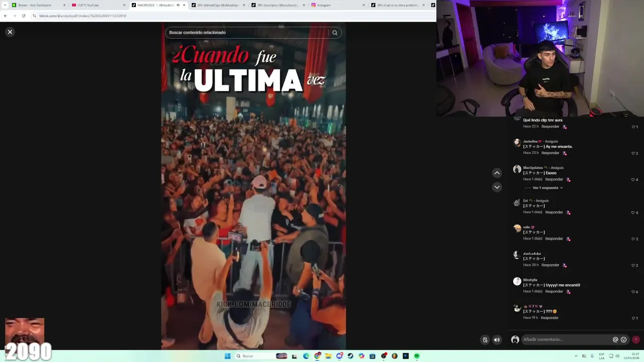Click the browser forward arrow
The width and height of the screenshot is (644, 362).
click(14, 16)
